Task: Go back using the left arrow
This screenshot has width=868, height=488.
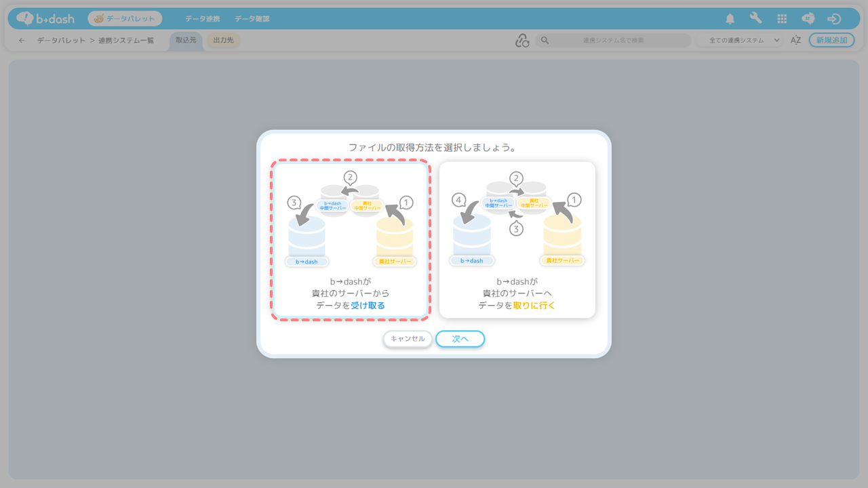Action: [22, 41]
